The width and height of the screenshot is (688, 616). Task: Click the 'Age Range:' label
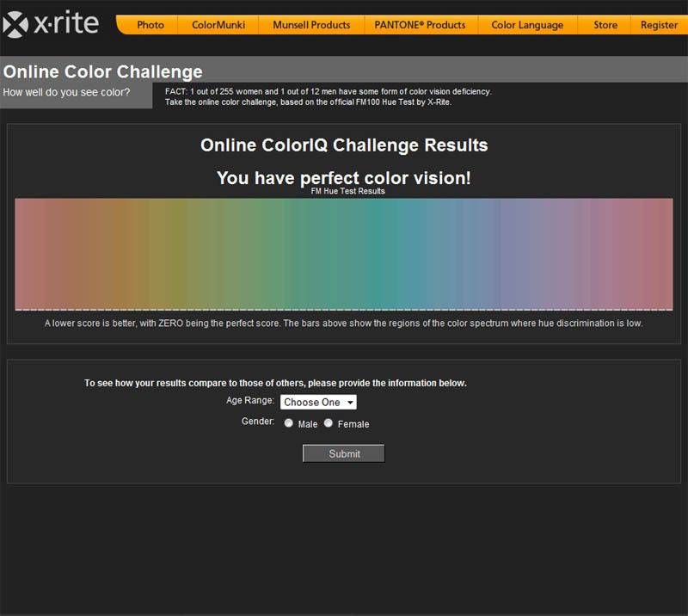coord(250,400)
